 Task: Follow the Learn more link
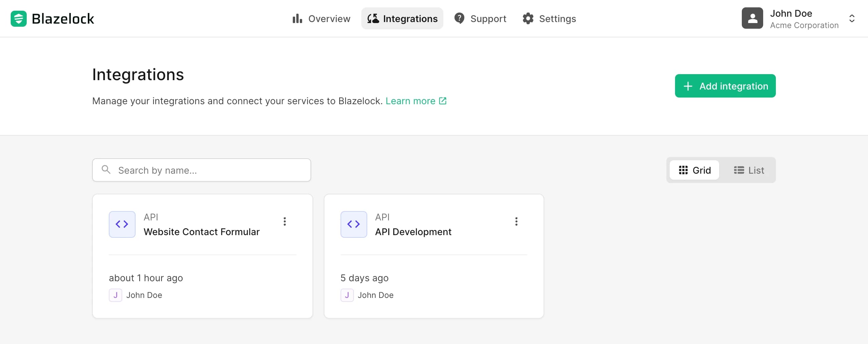(410, 101)
